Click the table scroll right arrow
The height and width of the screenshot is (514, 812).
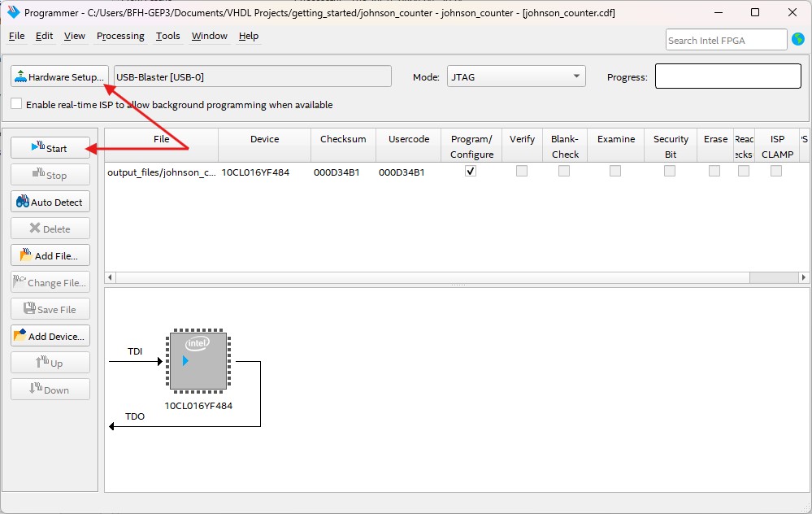803,277
